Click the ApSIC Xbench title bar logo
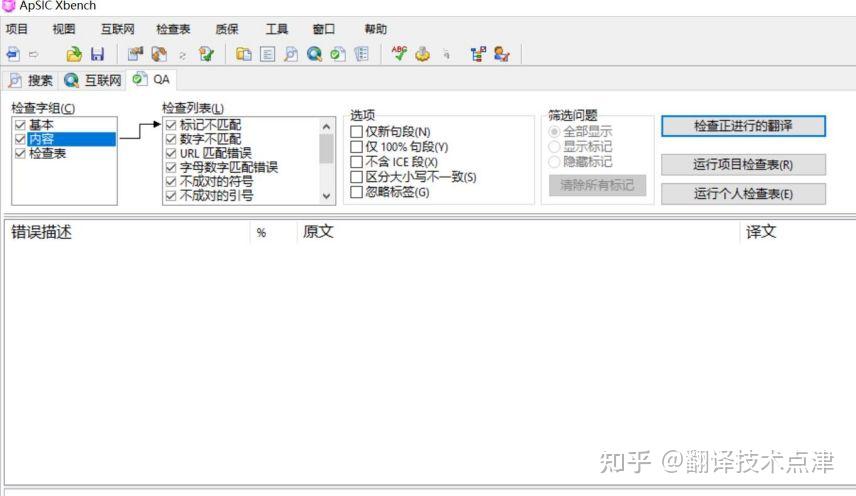The width and height of the screenshot is (856, 496). [9, 5]
